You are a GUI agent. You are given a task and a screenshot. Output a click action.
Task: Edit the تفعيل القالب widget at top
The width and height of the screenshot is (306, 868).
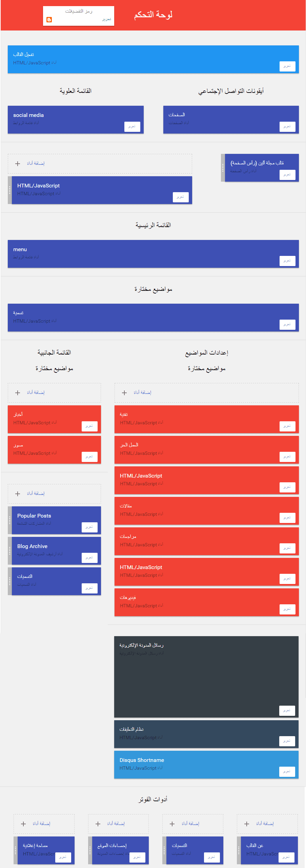tap(287, 66)
